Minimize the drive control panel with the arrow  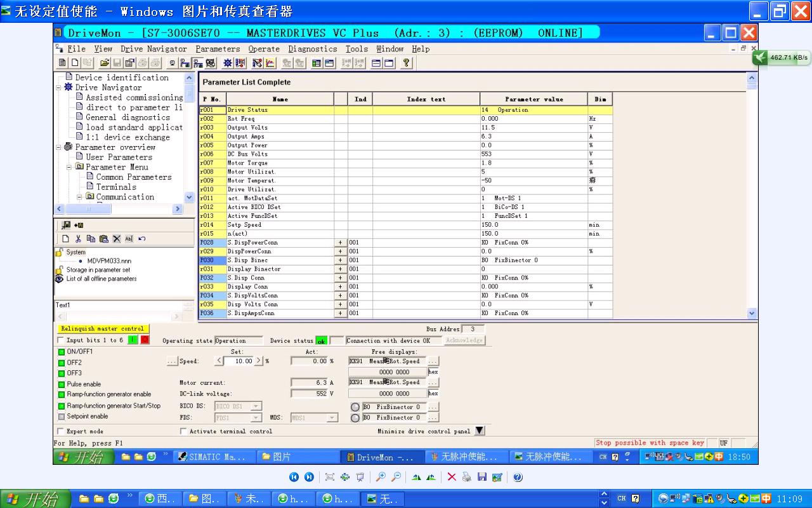480,431
